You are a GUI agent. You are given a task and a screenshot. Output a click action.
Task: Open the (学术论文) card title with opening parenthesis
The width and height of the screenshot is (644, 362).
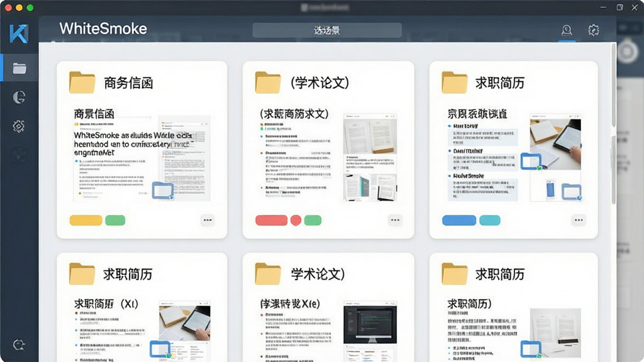[320, 82]
